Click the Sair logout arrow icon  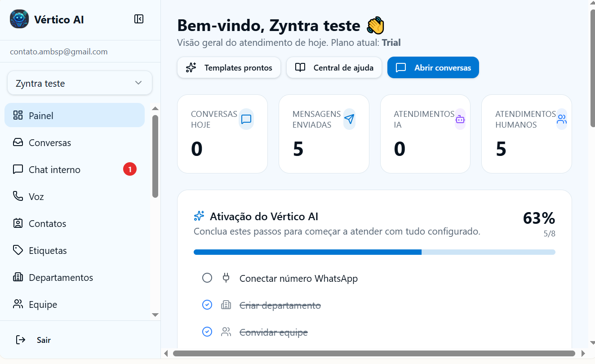21,340
